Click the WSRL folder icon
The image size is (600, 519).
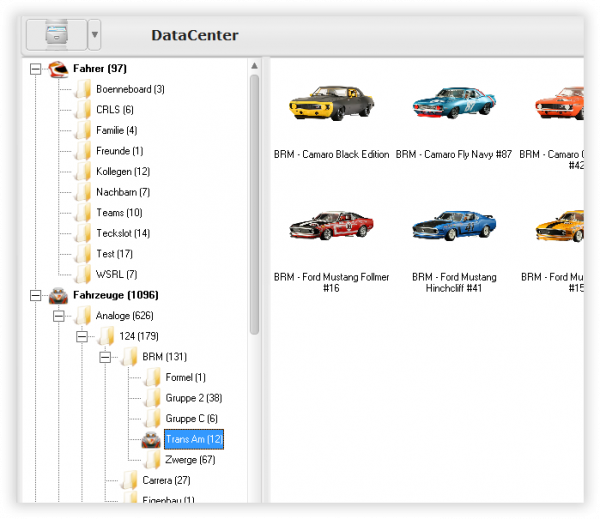coord(83,275)
